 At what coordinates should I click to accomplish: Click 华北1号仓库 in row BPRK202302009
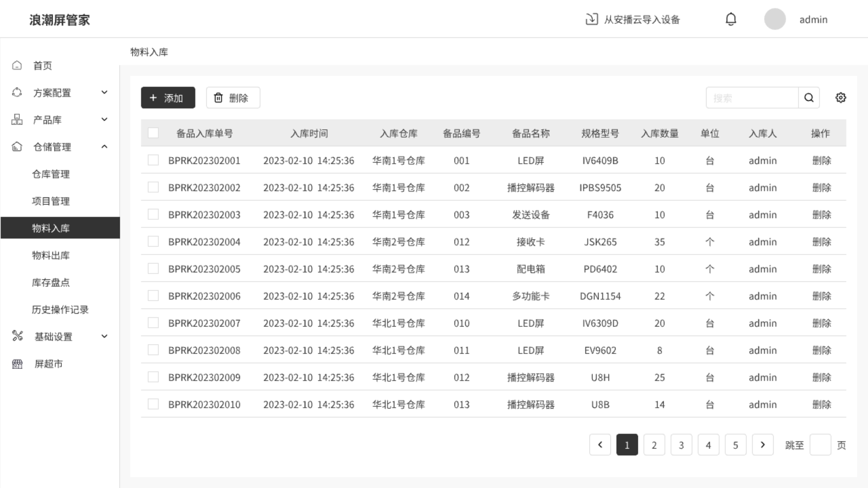coord(399,377)
